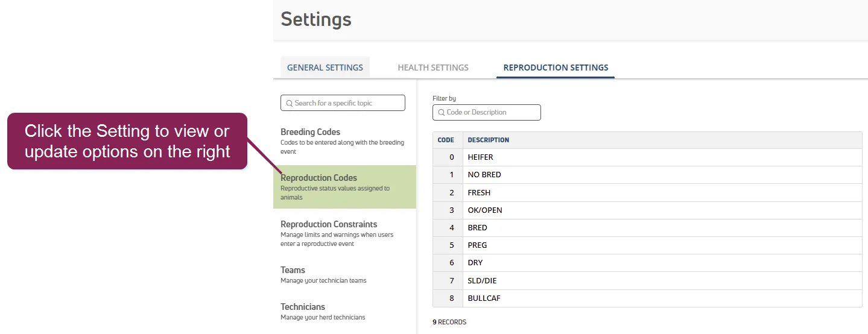Select the OK/OPEN description cell
868x334 pixels.
pos(662,210)
